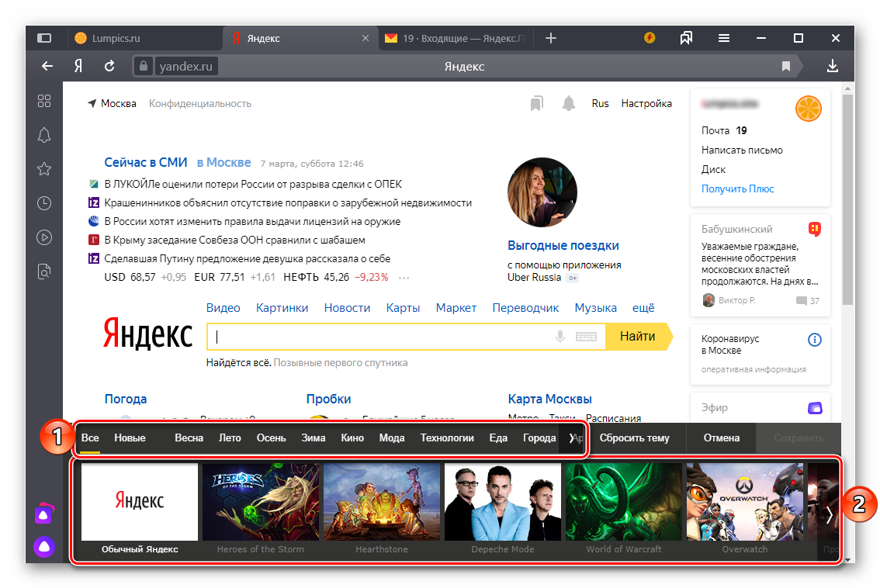
Task: Open the page notifications bell near Rus
Action: coord(569,103)
